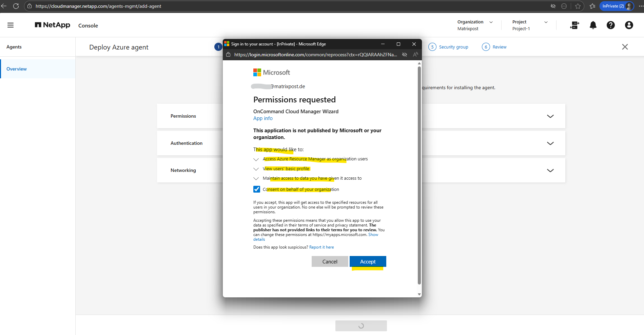Go back in the main browser window

(4, 6)
